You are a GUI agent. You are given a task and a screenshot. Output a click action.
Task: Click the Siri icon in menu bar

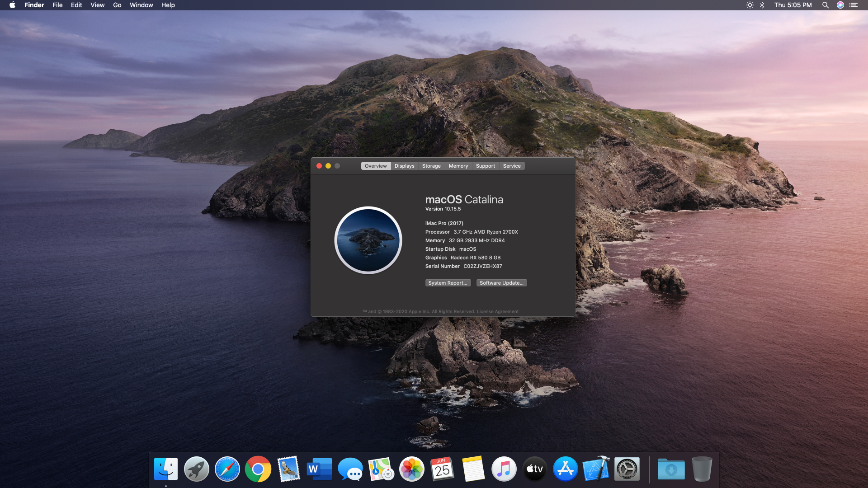click(840, 5)
